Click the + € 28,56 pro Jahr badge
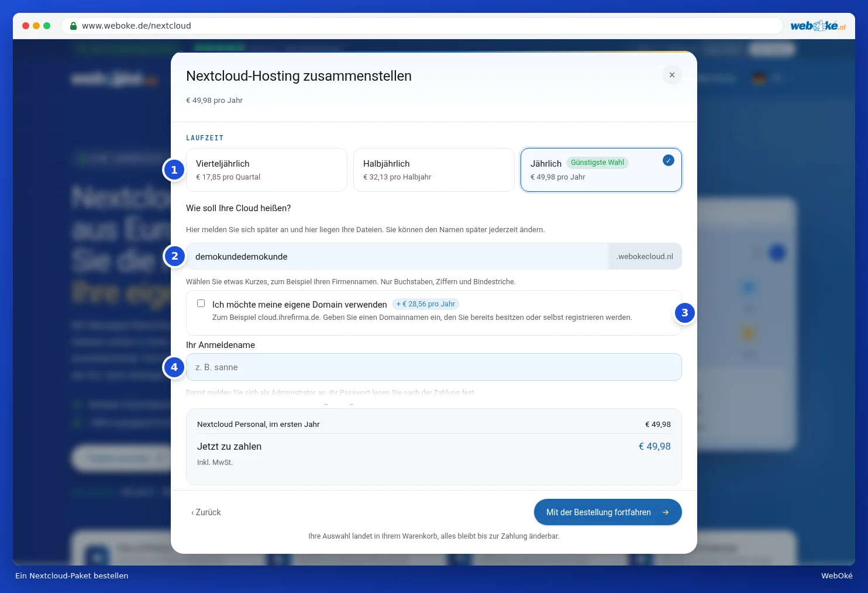868x593 pixels. pyautogui.click(x=425, y=304)
